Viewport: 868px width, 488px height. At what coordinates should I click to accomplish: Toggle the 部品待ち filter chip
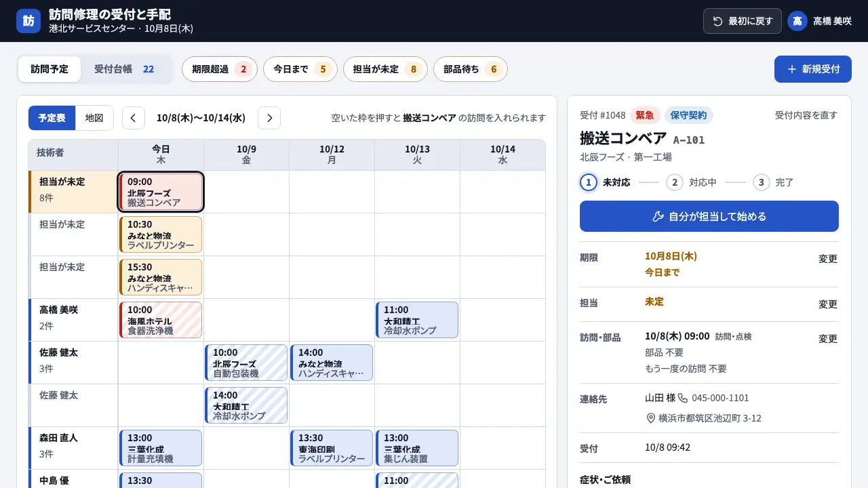(x=471, y=69)
